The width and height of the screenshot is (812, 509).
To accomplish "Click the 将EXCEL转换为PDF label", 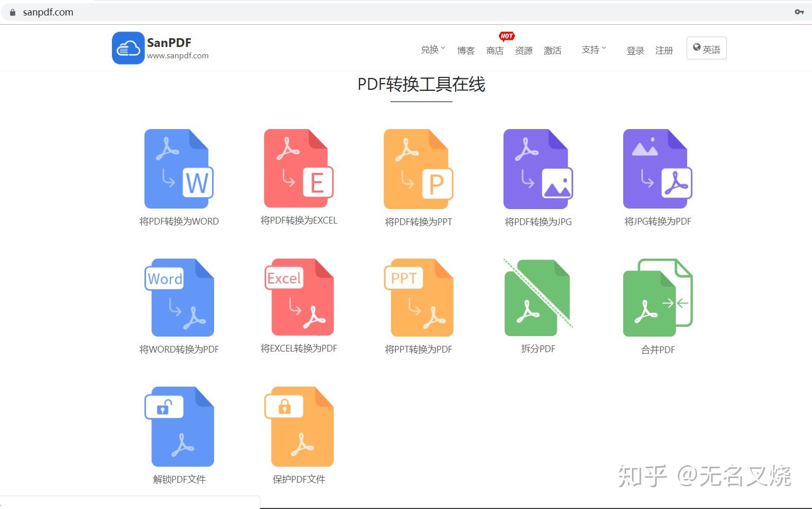I will [299, 348].
